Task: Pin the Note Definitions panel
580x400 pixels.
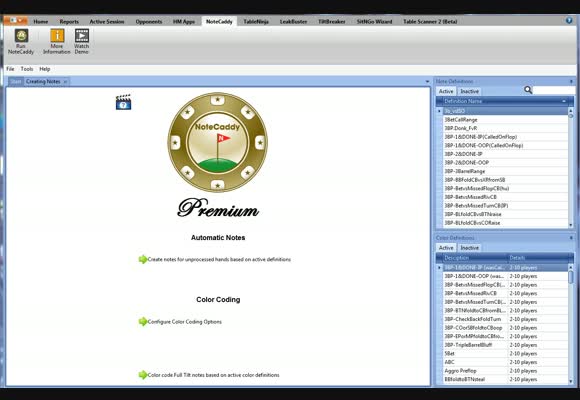Action: pos(571,81)
